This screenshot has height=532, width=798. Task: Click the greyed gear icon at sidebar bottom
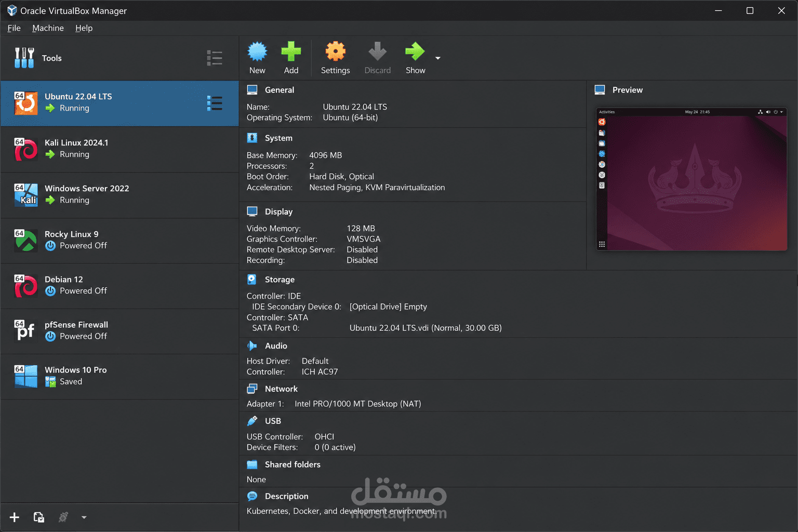63,517
